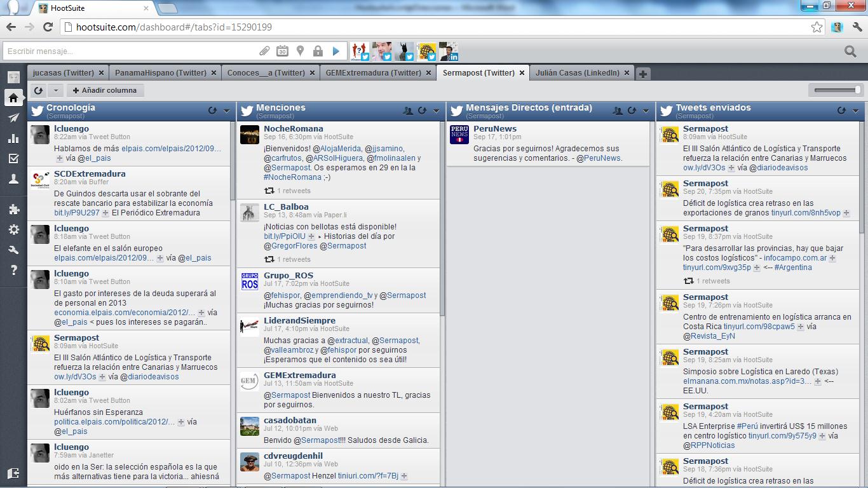Open the @diariodeavisos link in Tweets enviados
868x488 pixels.
(x=778, y=168)
